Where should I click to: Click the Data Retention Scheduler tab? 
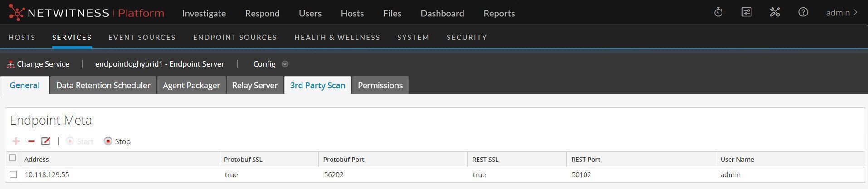[x=103, y=85]
